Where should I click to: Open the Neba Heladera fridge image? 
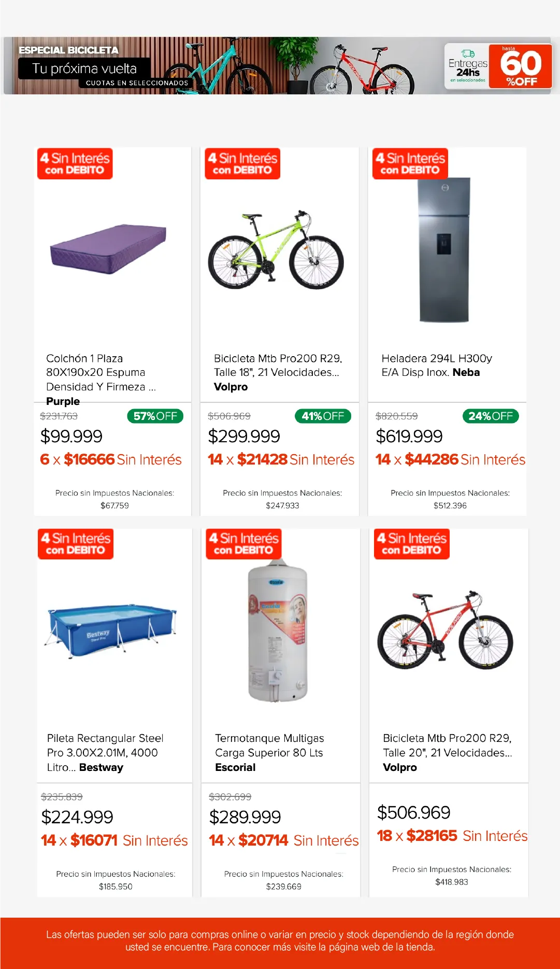coord(444,250)
